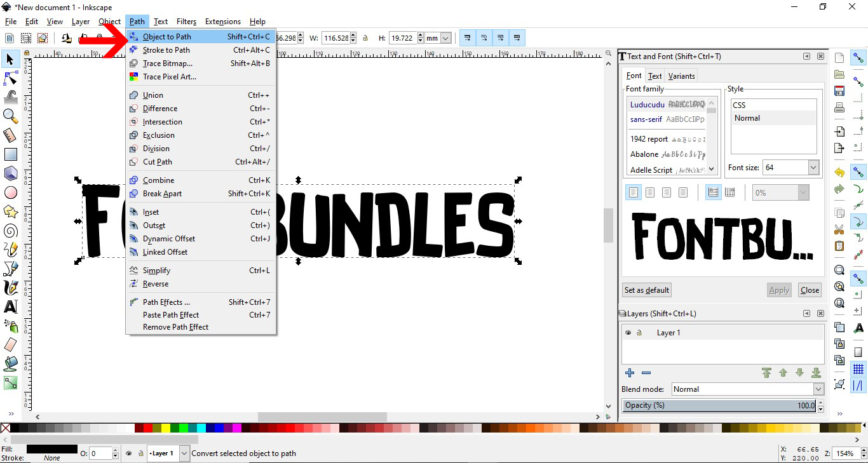
Task: Click the Set as default button
Action: coord(647,290)
